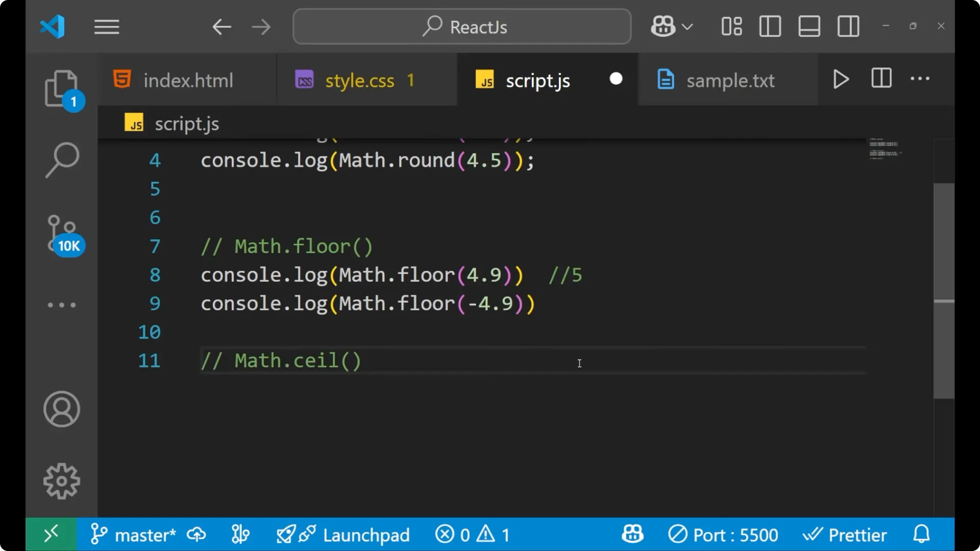This screenshot has height=551, width=980.
Task: Run the script.js file
Action: pos(840,79)
